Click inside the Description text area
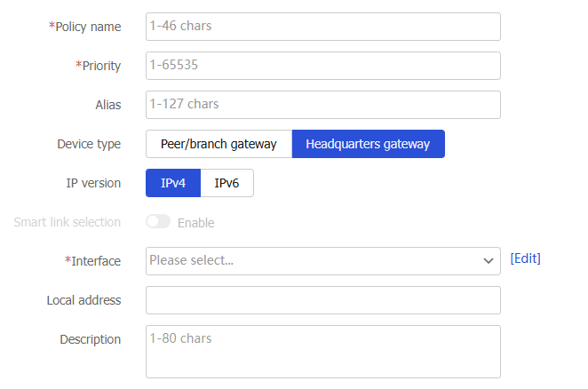 click(322, 352)
